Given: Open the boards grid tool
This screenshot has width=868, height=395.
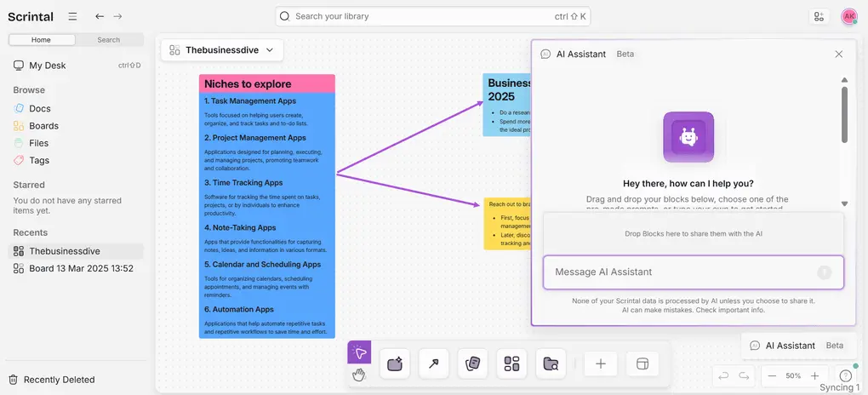Looking at the screenshot, I should (x=511, y=364).
